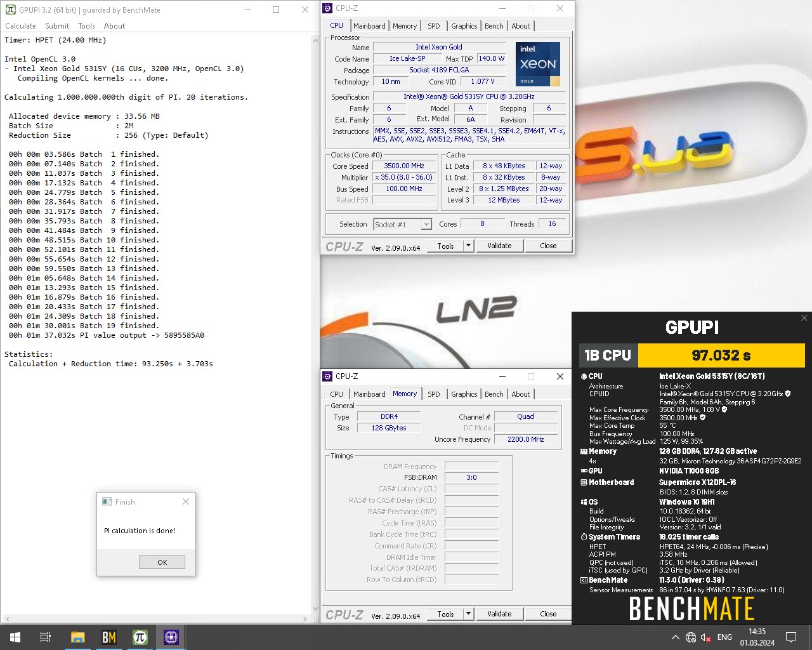The height and width of the screenshot is (650, 812).
Task: Select Memory tab in upper CPU-Z
Action: pos(405,26)
